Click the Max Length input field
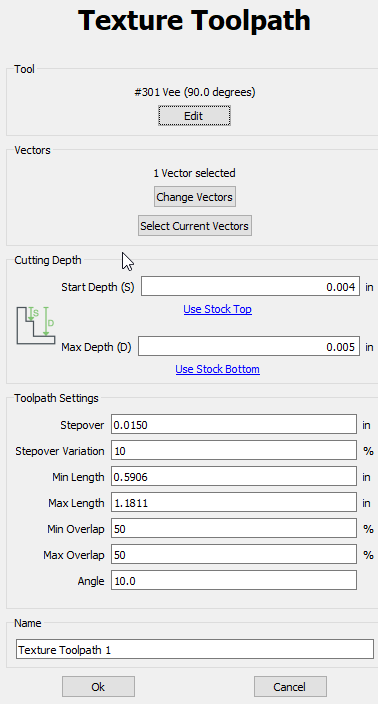This screenshot has width=378, height=704. pyautogui.click(x=234, y=502)
